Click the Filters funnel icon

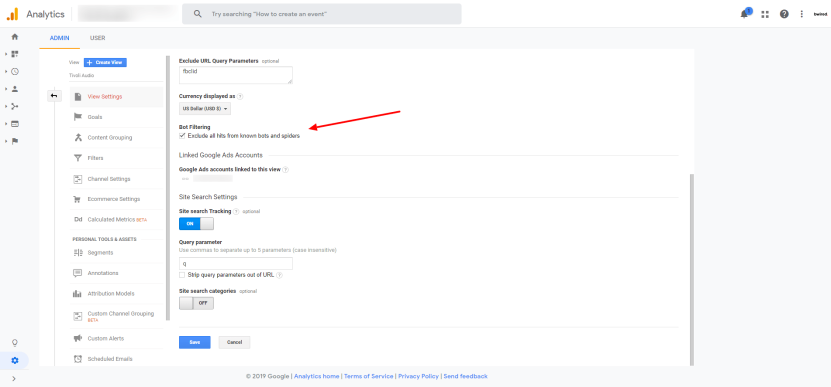[78, 158]
